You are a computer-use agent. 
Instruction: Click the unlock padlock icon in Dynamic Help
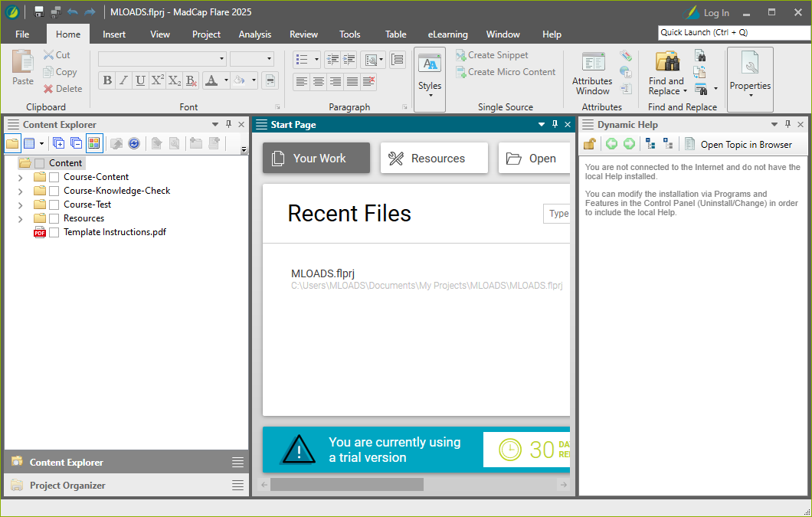click(590, 144)
